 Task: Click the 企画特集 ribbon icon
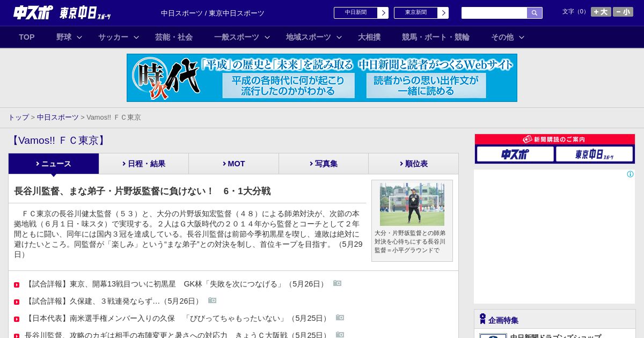pyautogui.click(x=482, y=319)
